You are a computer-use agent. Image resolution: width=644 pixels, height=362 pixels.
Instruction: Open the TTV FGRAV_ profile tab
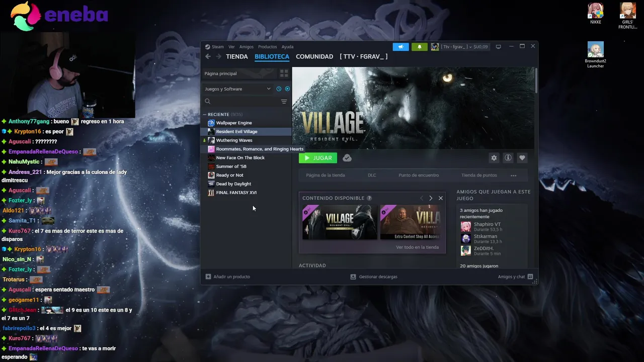pos(364,57)
